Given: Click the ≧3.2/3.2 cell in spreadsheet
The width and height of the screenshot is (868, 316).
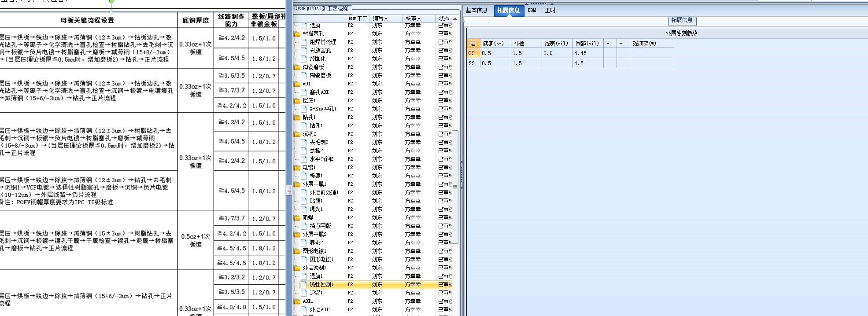Looking at the screenshot, I should click(231, 277).
